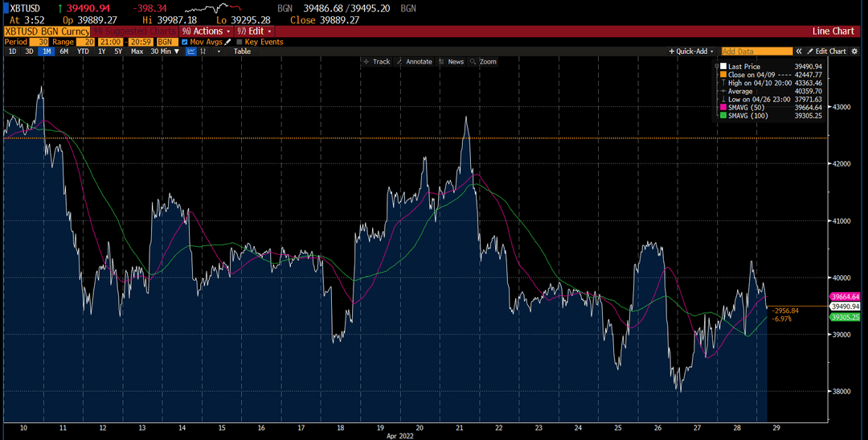Click the Average marker icon in legend

[723, 92]
